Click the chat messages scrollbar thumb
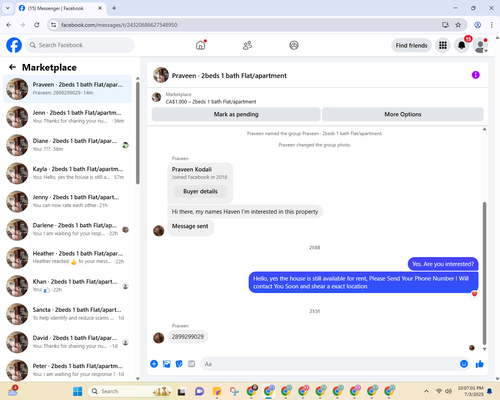This screenshot has height=400, width=500. pyautogui.click(x=484, y=273)
